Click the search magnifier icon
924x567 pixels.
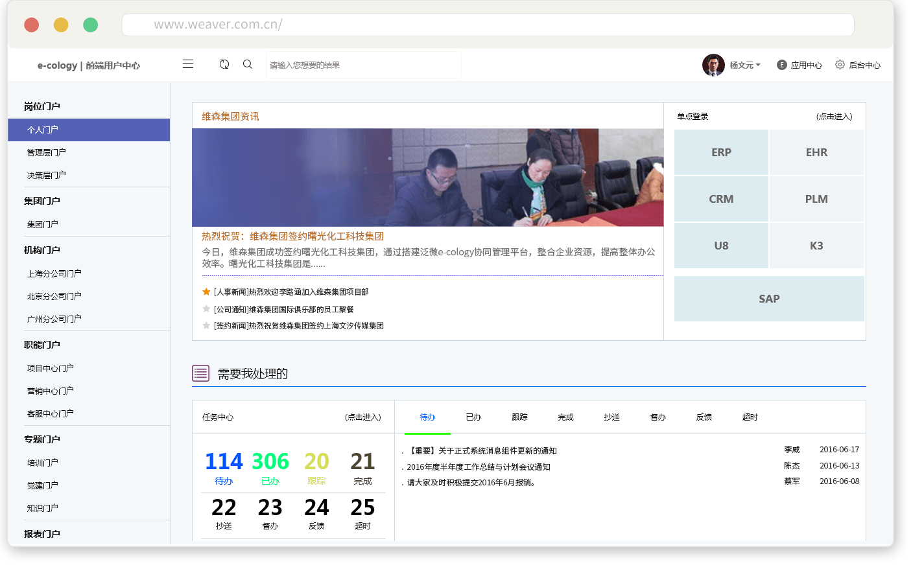(x=248, y=64)
